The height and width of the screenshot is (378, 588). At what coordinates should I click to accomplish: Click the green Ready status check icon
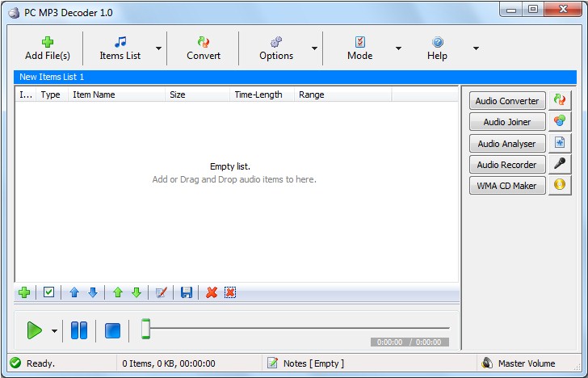click(x=15, y=363)
